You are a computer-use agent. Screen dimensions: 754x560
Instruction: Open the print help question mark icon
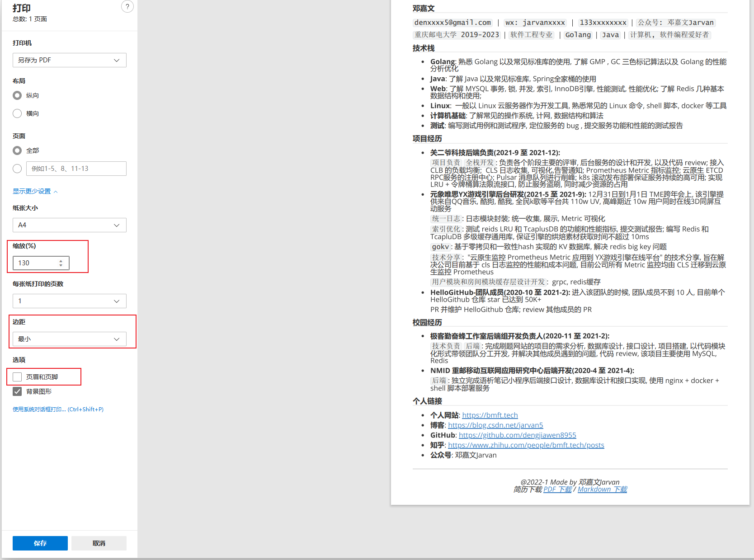127,6
